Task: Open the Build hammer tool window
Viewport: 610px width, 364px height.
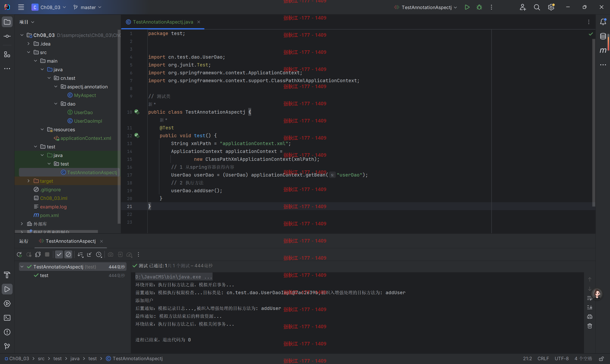Action: point(7,275)
